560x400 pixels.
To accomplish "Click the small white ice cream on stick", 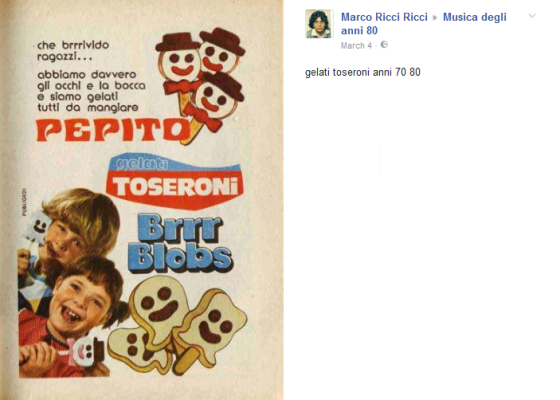I will [x=36, y=230].
